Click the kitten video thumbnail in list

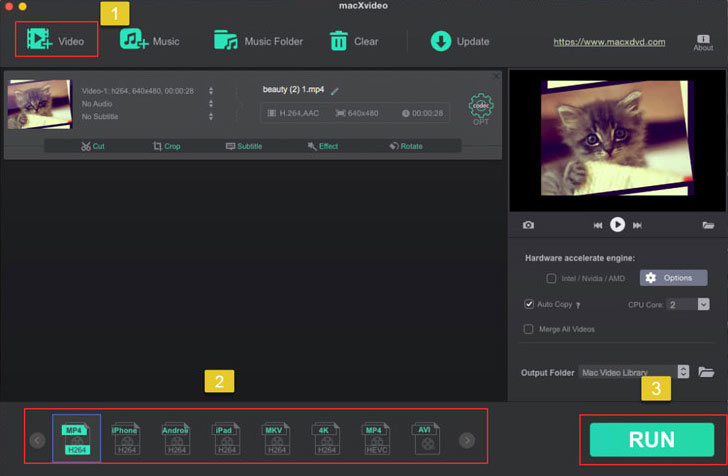click(x=40, y=104)
